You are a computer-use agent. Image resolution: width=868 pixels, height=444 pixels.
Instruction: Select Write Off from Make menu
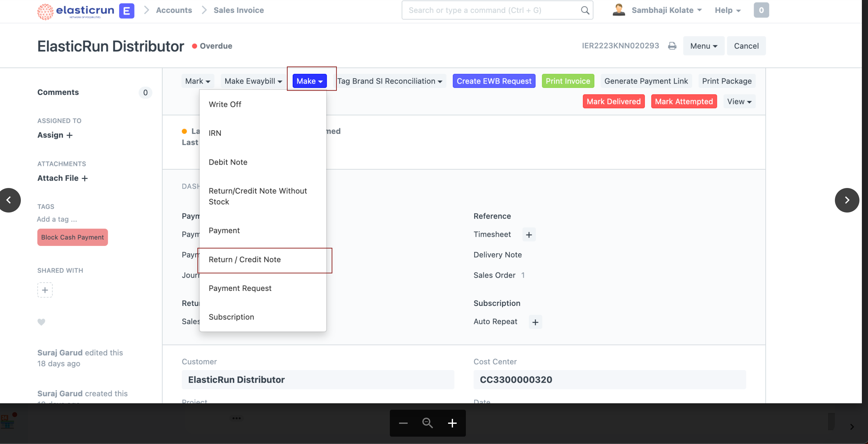click(262, 104)
